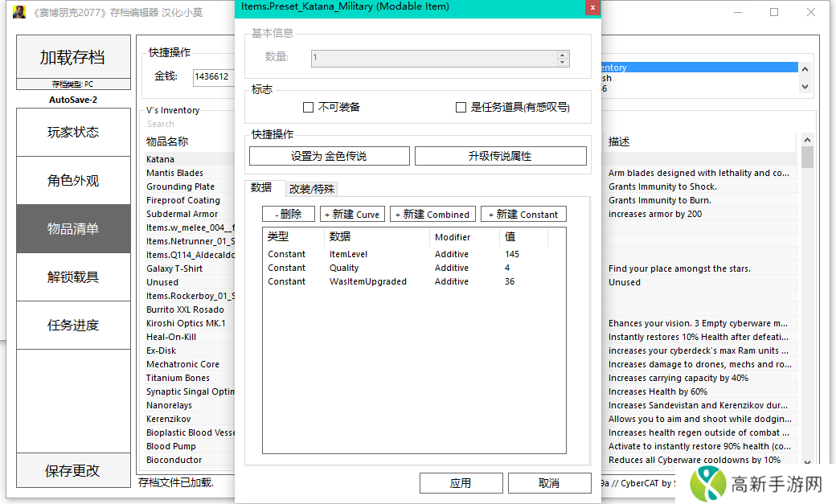
Task: Apply changes with 应用 button
Action: tap(461, 483)
